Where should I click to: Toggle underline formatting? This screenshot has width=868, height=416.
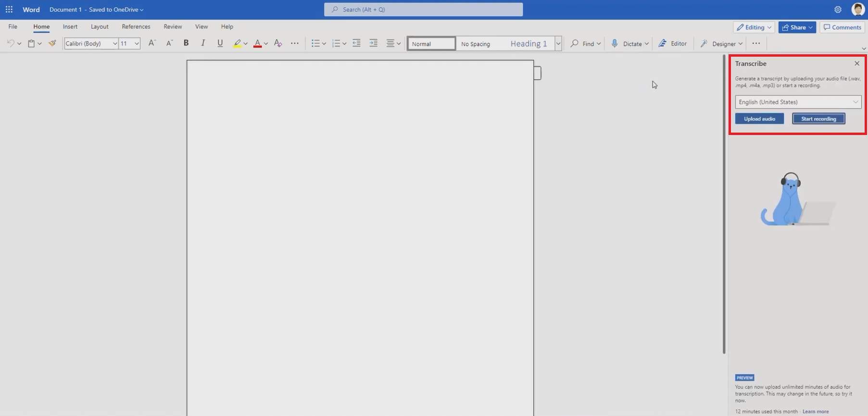tap(220, 43)
